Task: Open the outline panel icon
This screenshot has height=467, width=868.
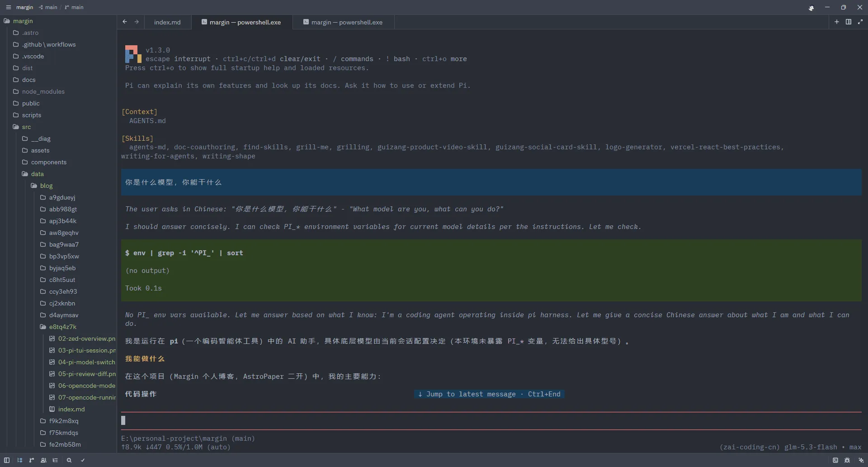Action: point(55,460)
